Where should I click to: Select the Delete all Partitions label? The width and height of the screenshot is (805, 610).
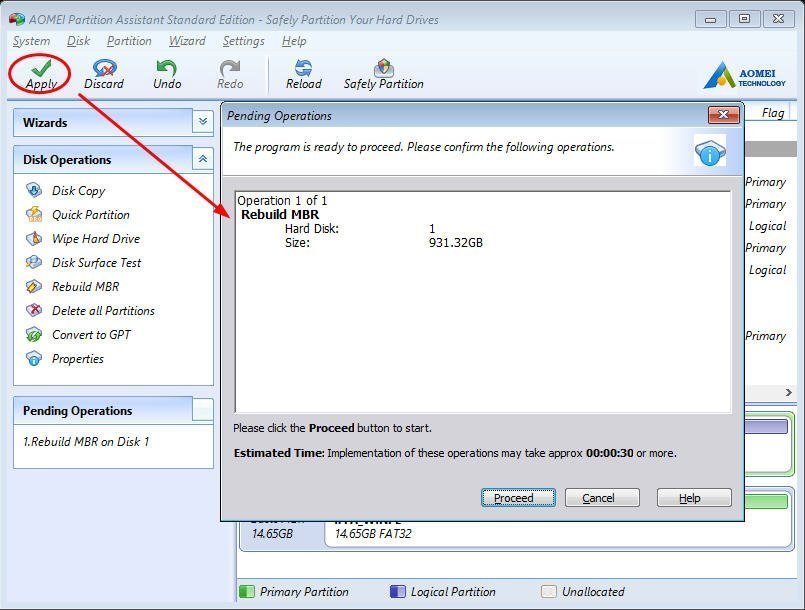coord(103,311)
